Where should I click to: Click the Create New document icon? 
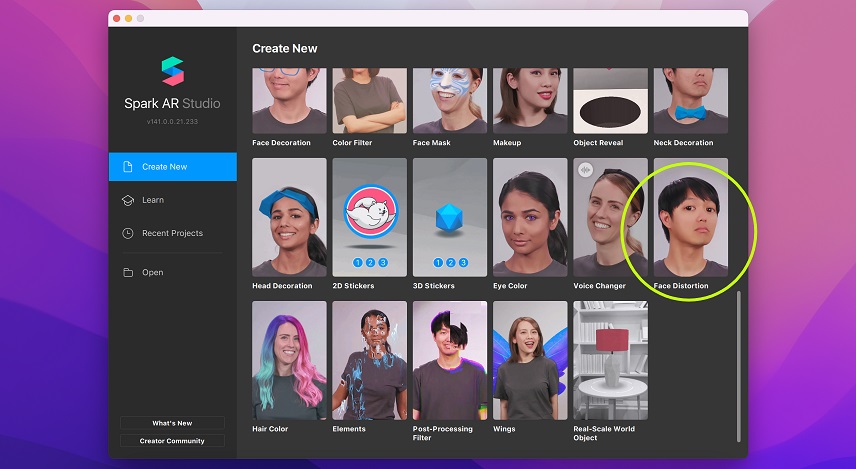(128, 167)
